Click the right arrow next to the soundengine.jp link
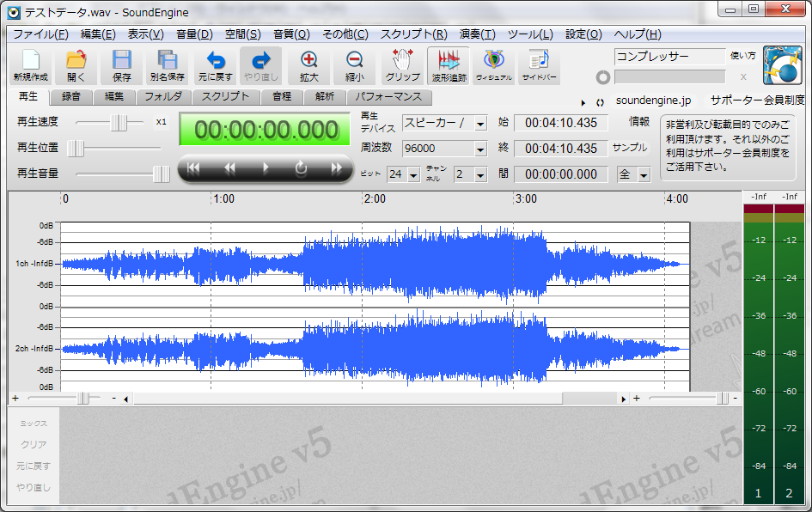The height and width of the screenshot is (512, 812). click(583, 102)
